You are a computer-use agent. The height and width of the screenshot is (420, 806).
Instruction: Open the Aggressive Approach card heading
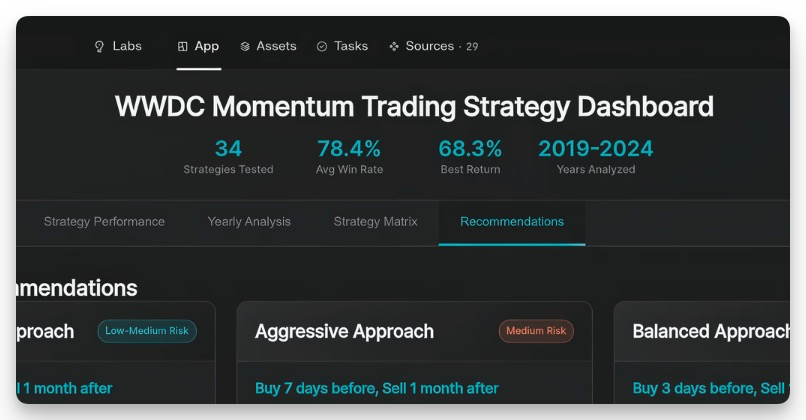344,331
